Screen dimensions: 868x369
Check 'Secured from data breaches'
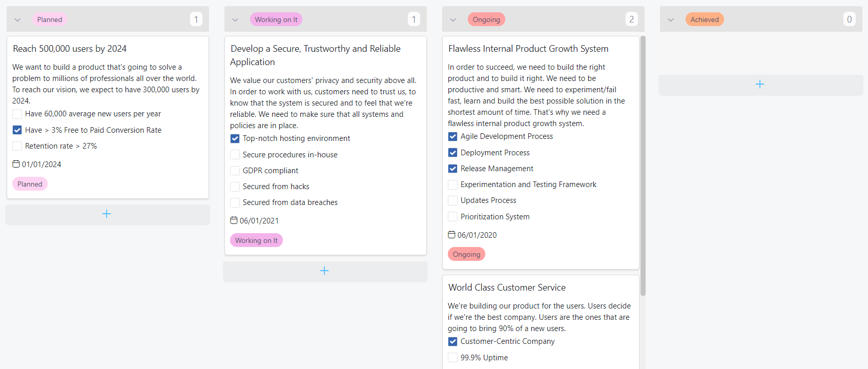[x=235, y=202]
